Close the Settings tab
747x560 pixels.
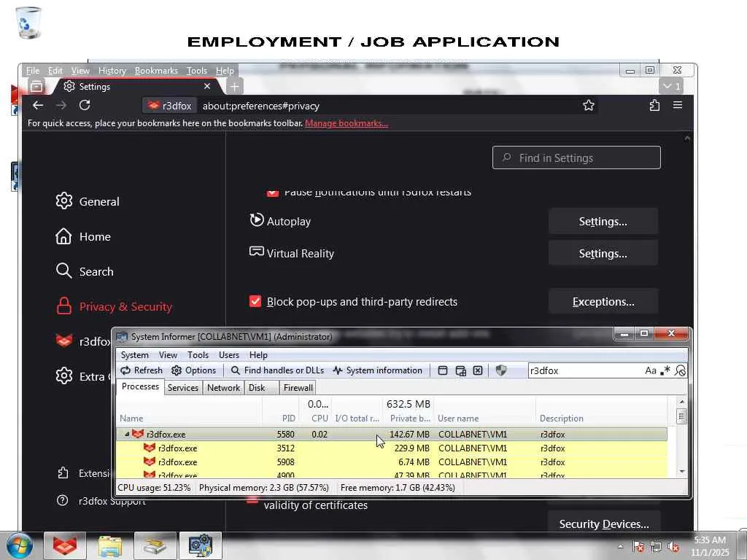[206, 86]
